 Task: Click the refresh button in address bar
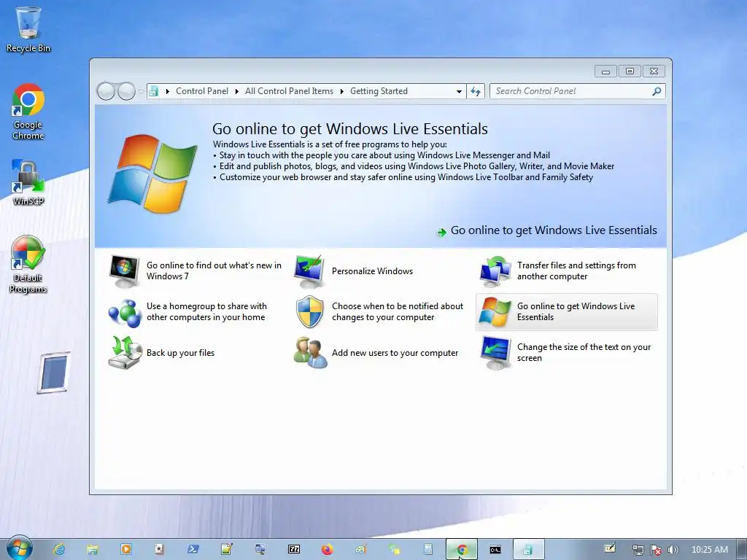(476, 91)
